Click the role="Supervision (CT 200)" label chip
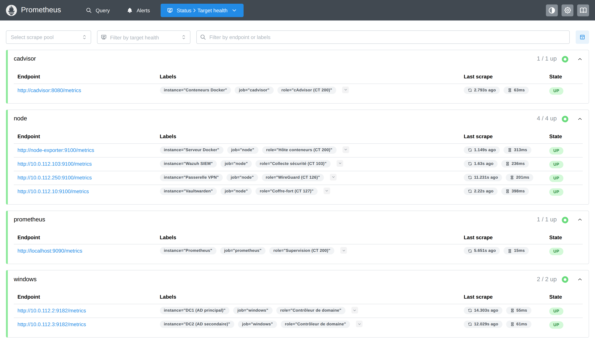Image resolution: width=595 pixels, height=364 pixels. click(302, 251)
